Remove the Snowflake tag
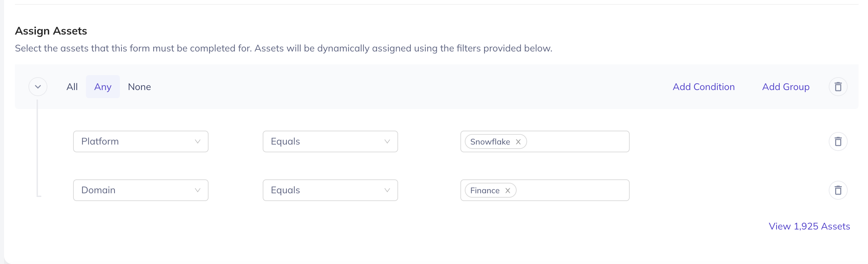Image resolution: width=868 pixels, height=264 pixels. coord(518,142)
